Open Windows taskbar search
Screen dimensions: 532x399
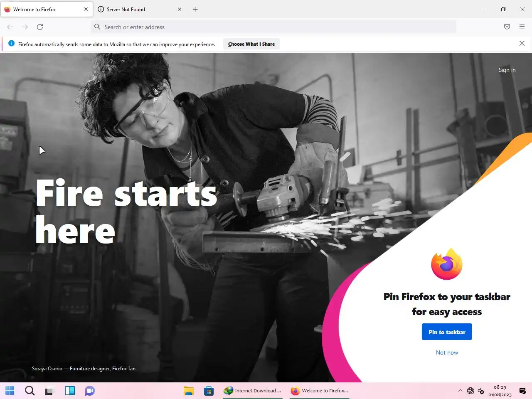(x=30, y=391)
